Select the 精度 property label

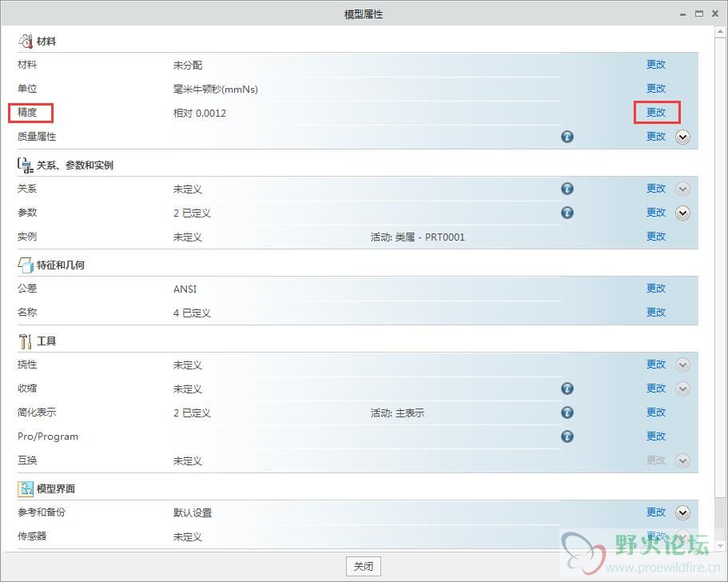[x=27, y=113]
